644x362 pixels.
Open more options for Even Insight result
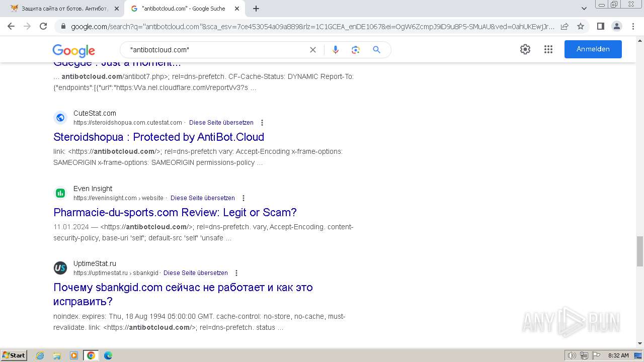(x=244, y=198)
